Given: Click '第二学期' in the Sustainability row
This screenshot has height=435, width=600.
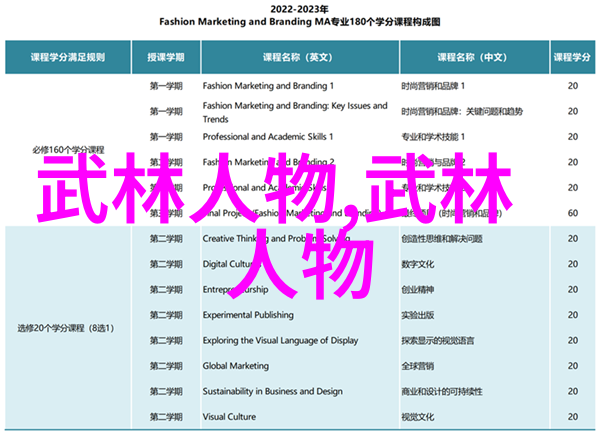Looking at the screenshot, I should pyautogui.click(x=166, y=391).
